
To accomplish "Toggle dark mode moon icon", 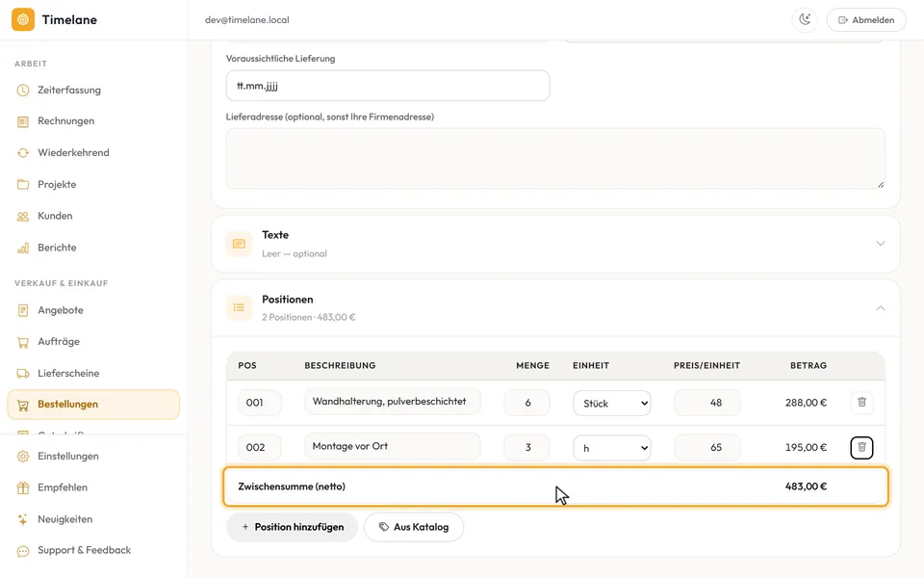I will [805, 19].
